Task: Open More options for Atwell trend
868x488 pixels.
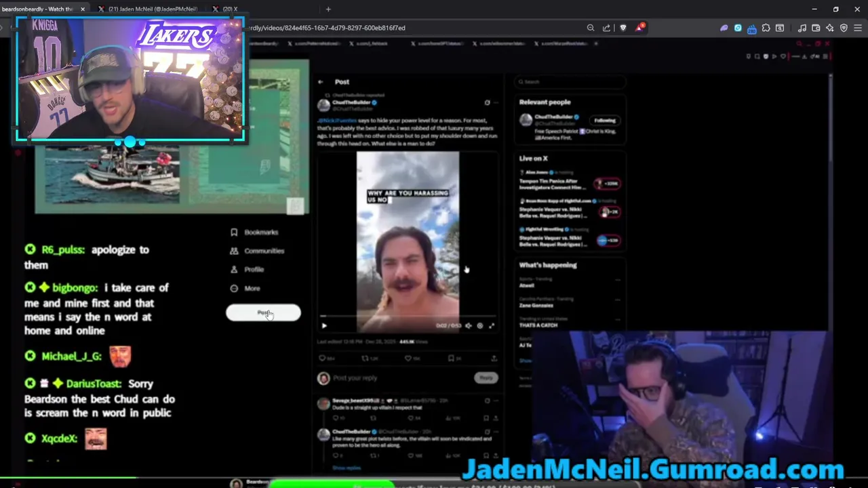Action: pos(617,279)
